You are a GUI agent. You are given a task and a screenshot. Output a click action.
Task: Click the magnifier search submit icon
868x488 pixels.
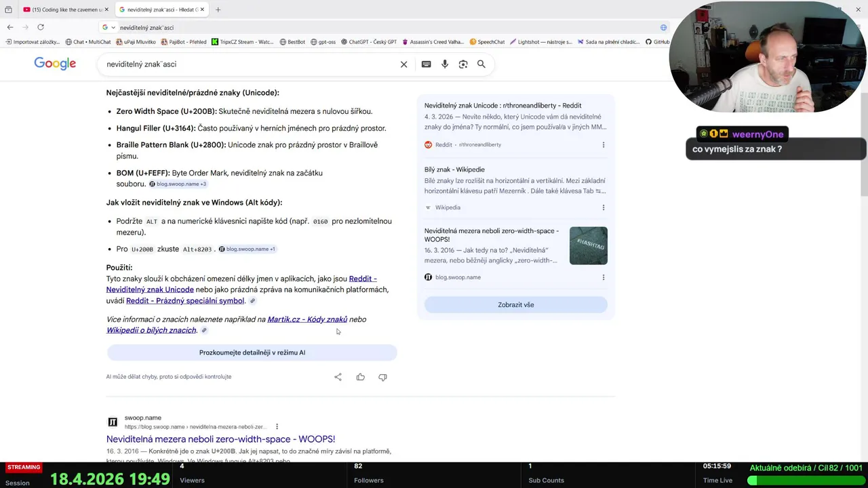pyautogui.click(x=481, y=64)
